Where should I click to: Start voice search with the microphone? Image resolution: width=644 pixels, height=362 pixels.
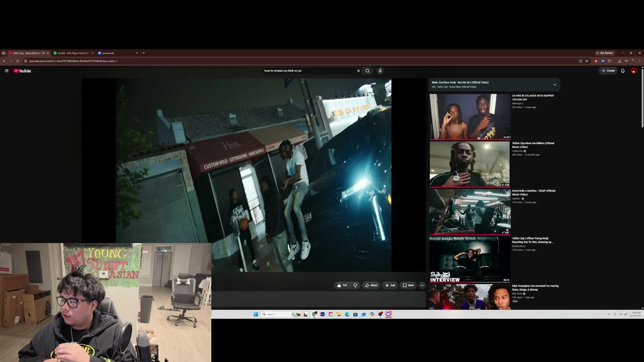coord(380,71)
